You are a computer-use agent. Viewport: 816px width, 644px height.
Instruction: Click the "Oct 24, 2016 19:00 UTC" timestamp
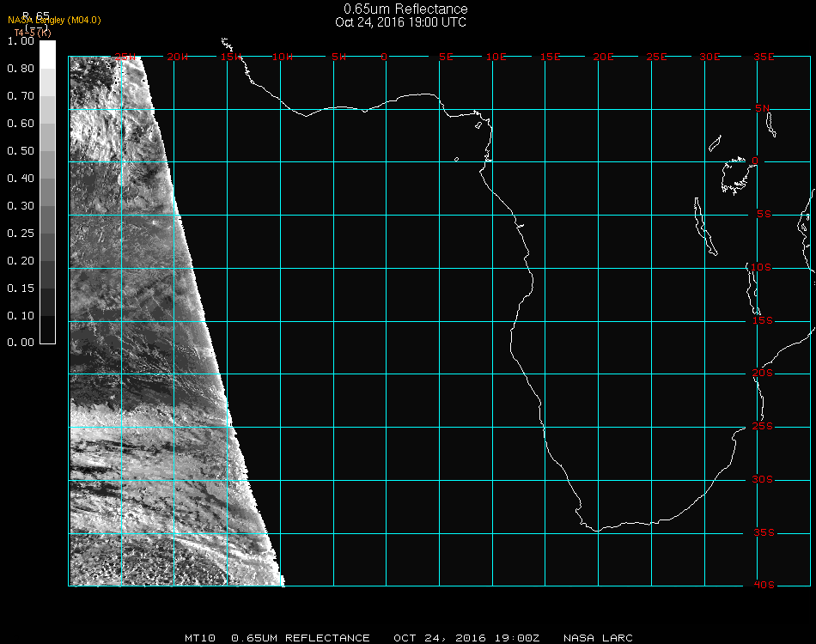pos(401,22)
